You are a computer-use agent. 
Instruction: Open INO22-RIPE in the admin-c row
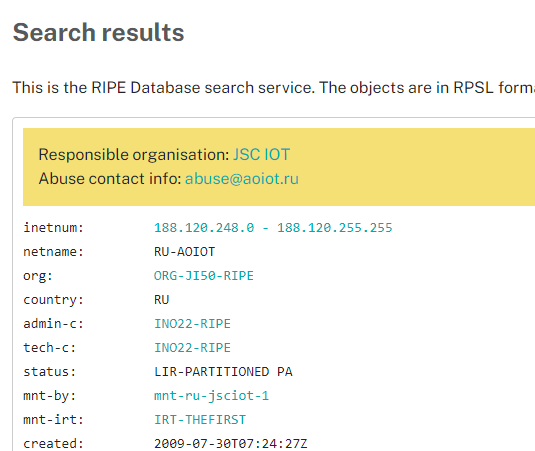tap(192, 323)
